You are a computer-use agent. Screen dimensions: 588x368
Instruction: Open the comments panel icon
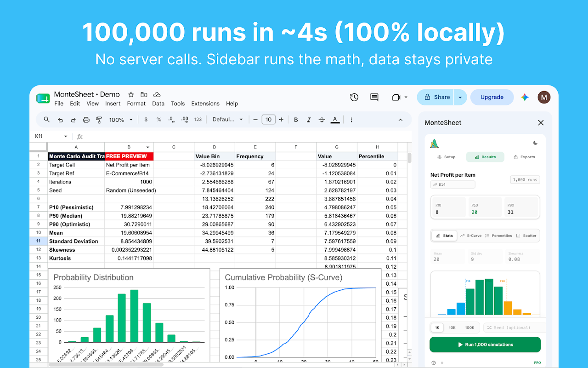point(374,97)
